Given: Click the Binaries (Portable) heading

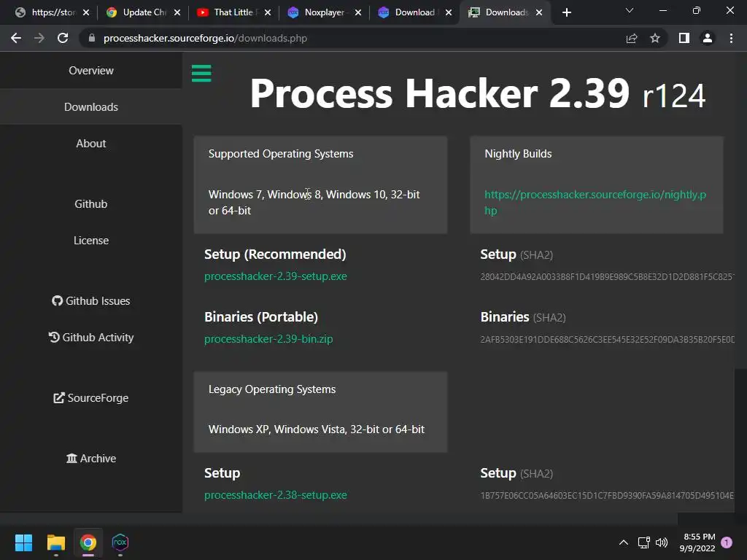Looking at the screenshot, I should coord(261,317).
